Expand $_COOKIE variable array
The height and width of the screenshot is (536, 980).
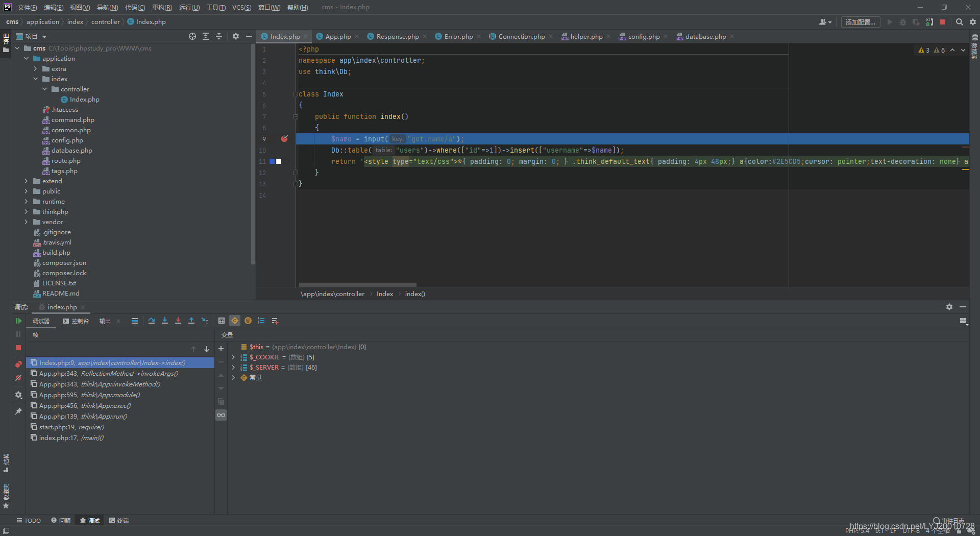pos(233,357)
